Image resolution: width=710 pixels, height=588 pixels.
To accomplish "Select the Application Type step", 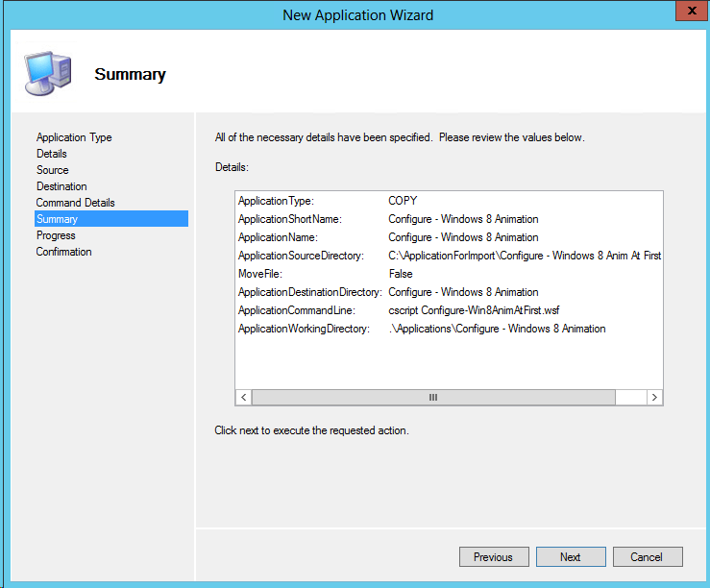I will click(x=74, y=137).
